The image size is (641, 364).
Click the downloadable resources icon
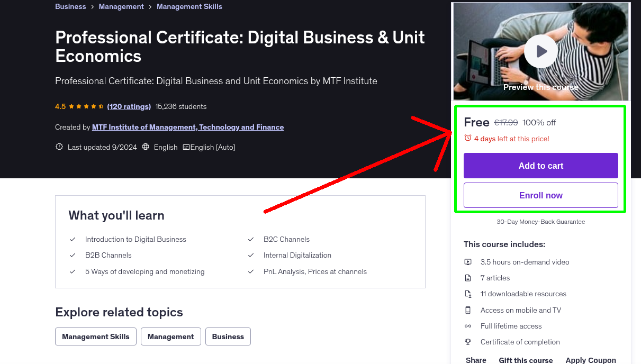468,294
